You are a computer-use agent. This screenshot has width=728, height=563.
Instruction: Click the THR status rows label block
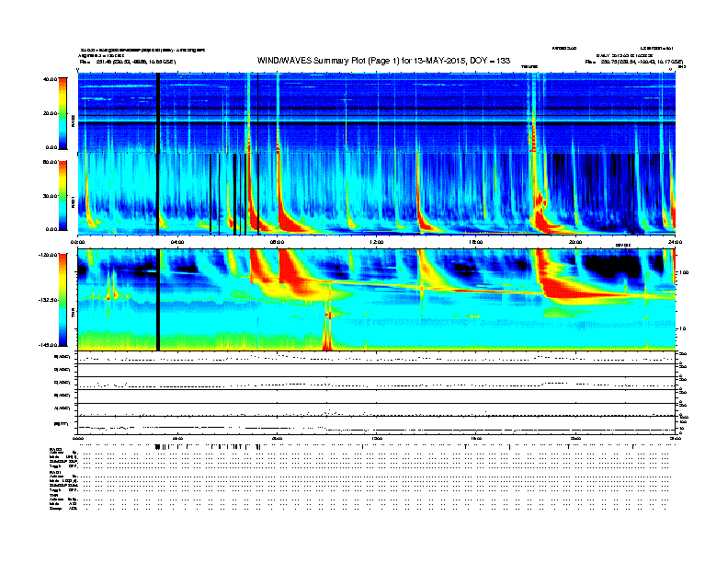(x=63, y=502)
